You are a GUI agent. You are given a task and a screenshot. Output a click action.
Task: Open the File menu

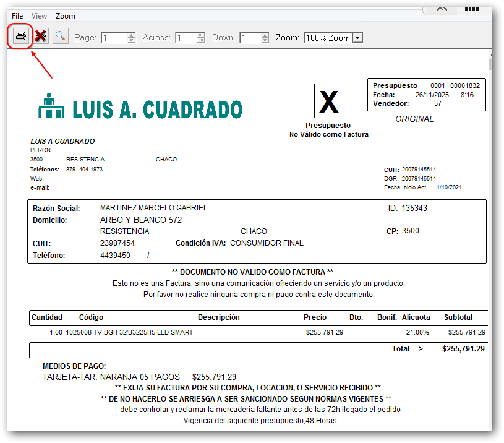point(17,15)
